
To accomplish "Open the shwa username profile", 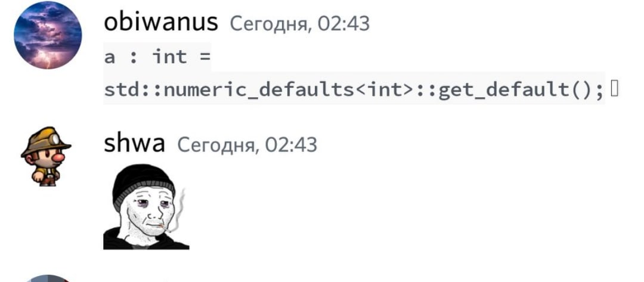I will 134,144.
